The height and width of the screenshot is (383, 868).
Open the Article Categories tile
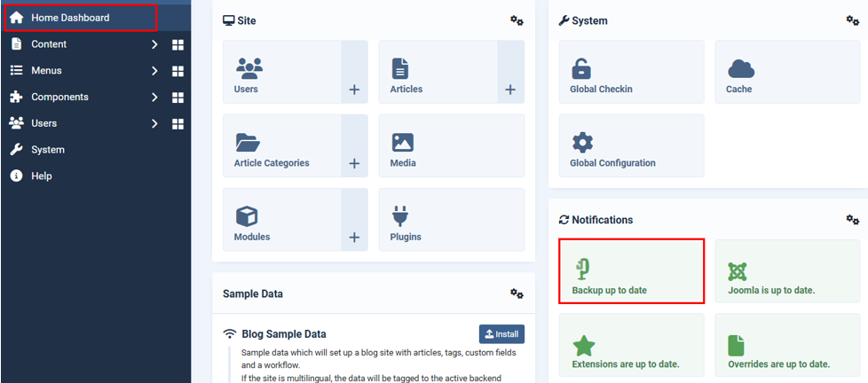(x=282, y=146)
